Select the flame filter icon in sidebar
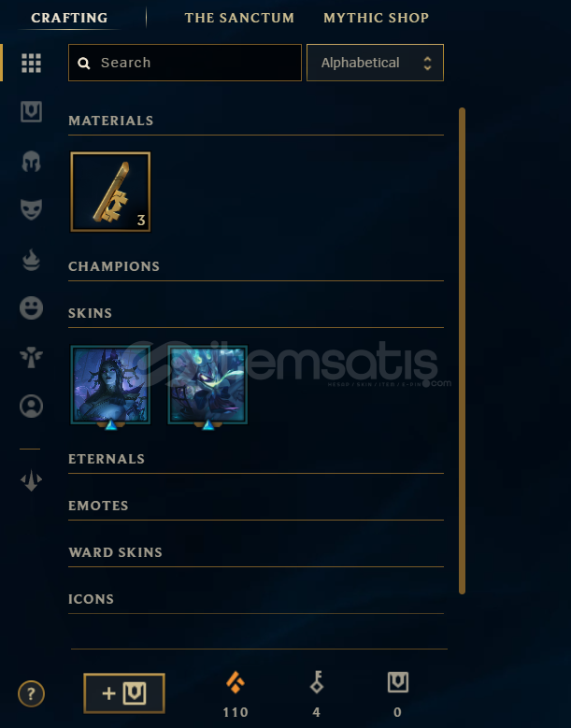571x728 pixels. click(x=31, y=260)
